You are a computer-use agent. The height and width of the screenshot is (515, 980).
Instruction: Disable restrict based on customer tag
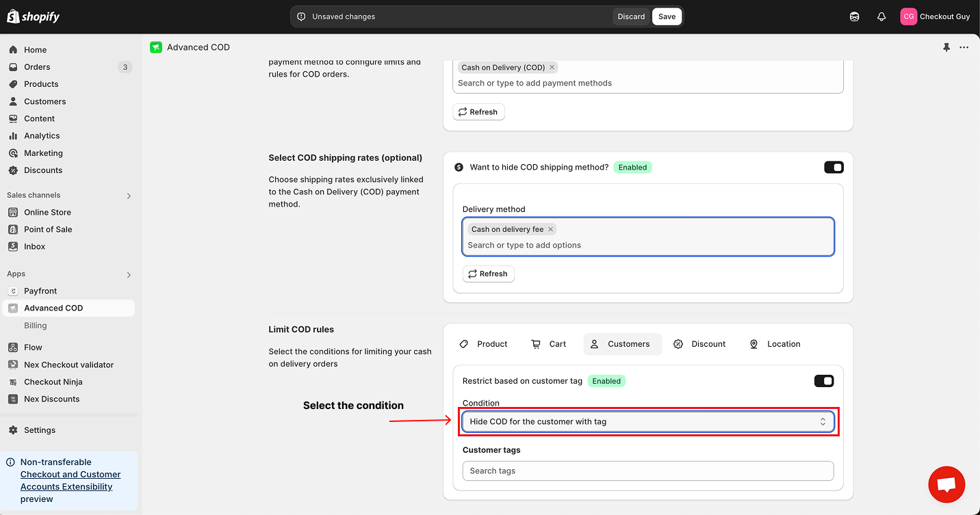tap(823, 381)
